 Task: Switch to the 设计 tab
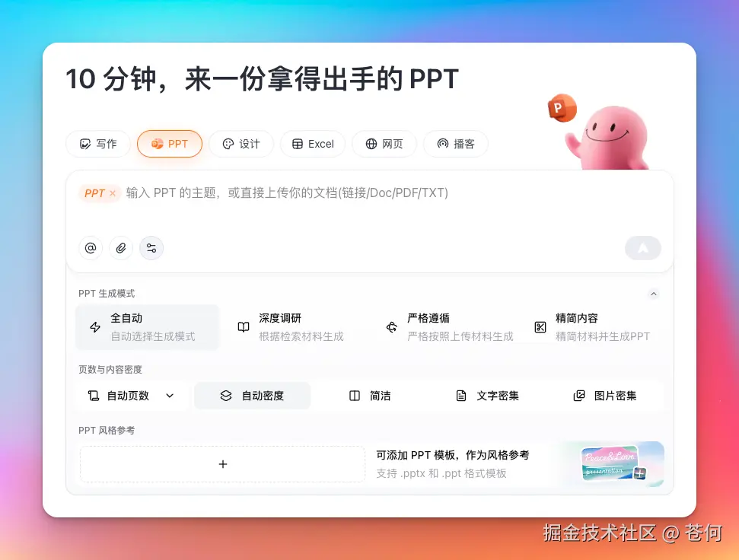point(241,144)
